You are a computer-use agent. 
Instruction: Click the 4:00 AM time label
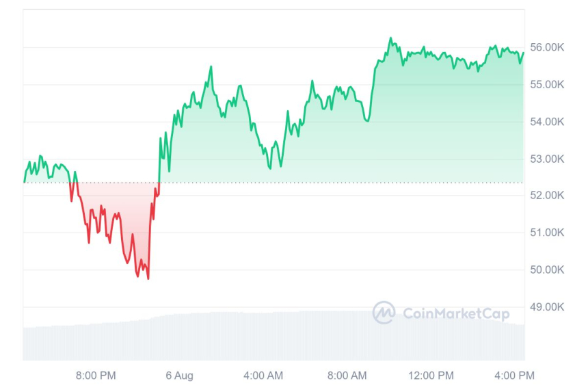click(263, 375)
